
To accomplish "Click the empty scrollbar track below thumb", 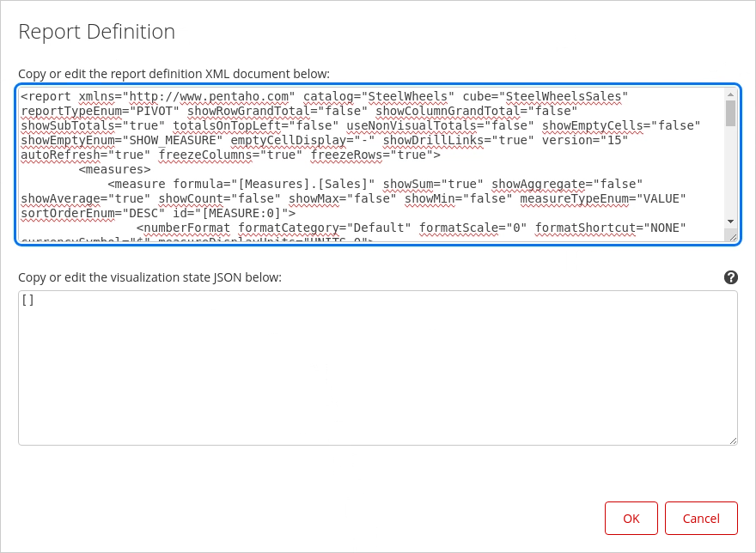I will (x=730, y=172).
